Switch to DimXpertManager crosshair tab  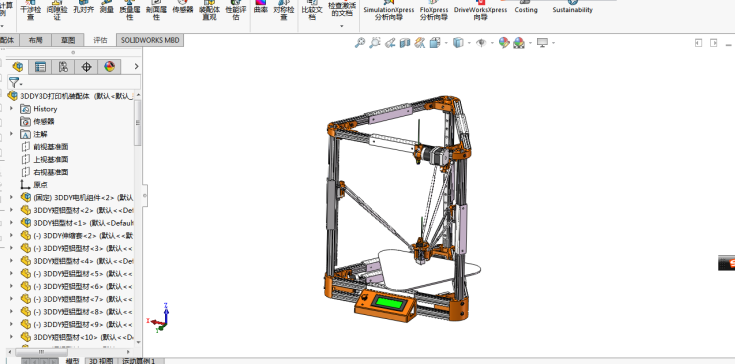[x=86, y=67]
